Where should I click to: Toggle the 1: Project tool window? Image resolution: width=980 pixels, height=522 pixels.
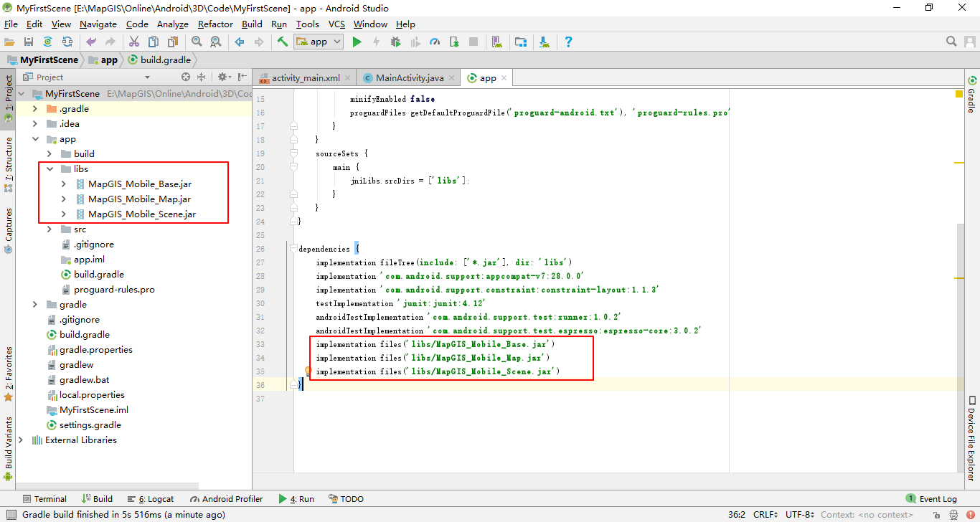pos(9,98)
